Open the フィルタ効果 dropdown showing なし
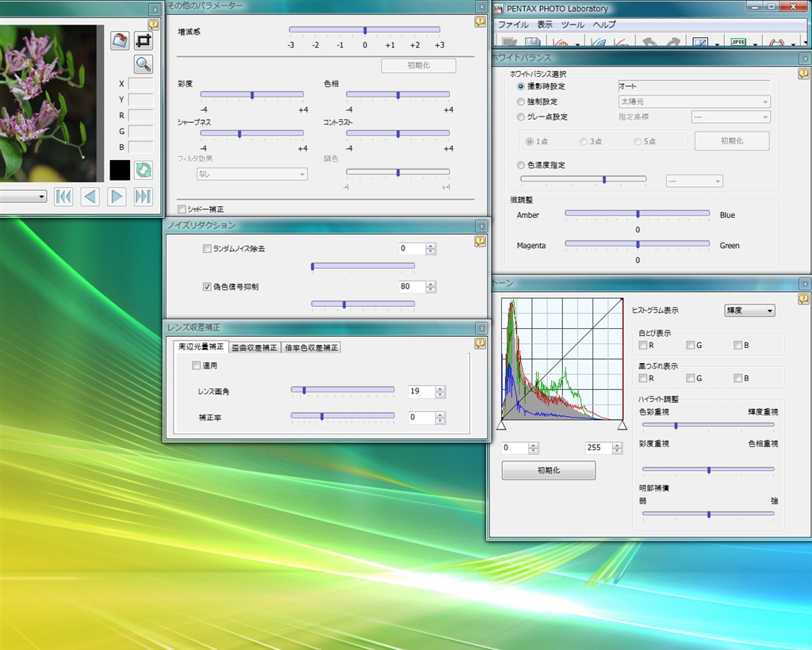The height and width of the screenshot is (650, 812). [x=251, y=174]
